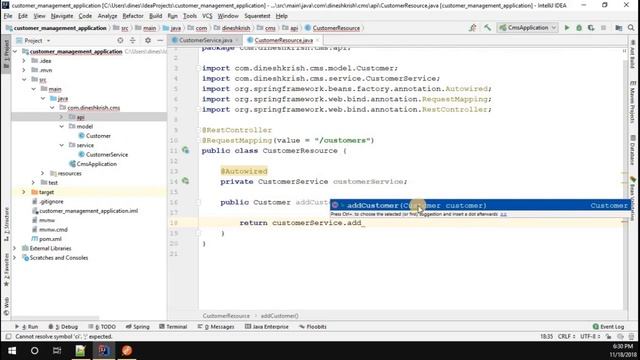Open the Refactor menu
Screen dimensions: 640x360
[x=133, y=16]
